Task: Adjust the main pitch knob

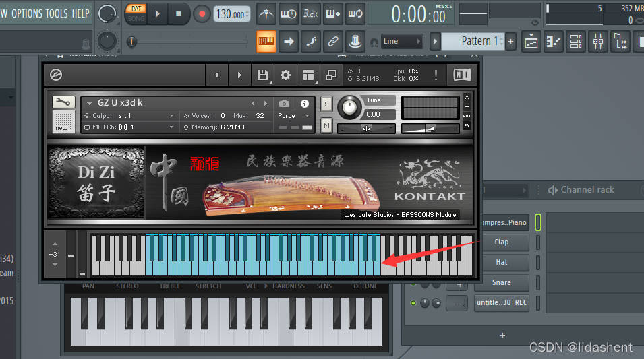Action: 107,42
